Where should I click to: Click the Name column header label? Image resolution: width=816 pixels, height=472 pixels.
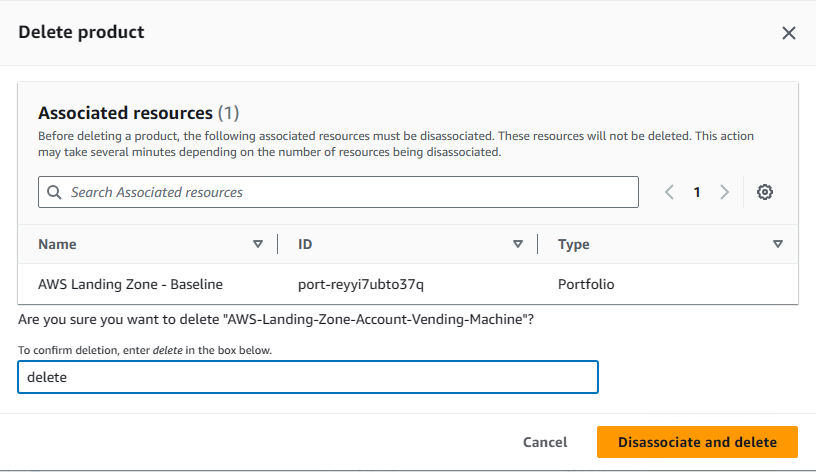(57, 244)
